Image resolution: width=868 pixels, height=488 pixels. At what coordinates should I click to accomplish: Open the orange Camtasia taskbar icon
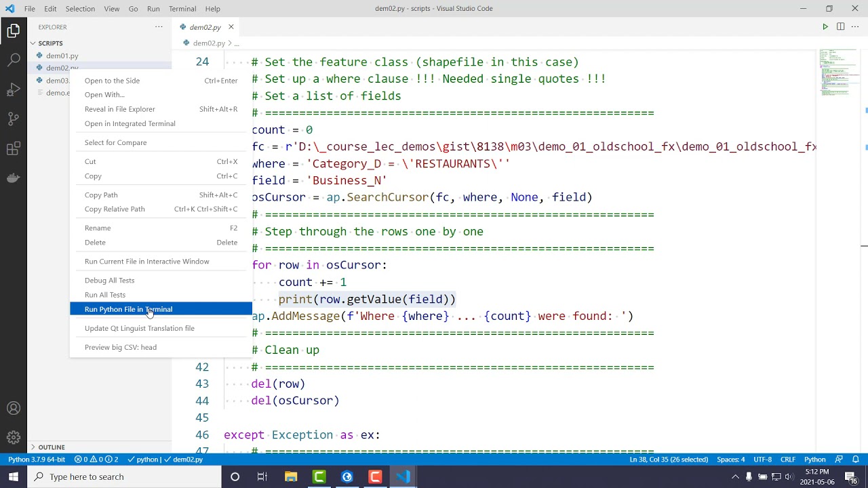(375, 477)
